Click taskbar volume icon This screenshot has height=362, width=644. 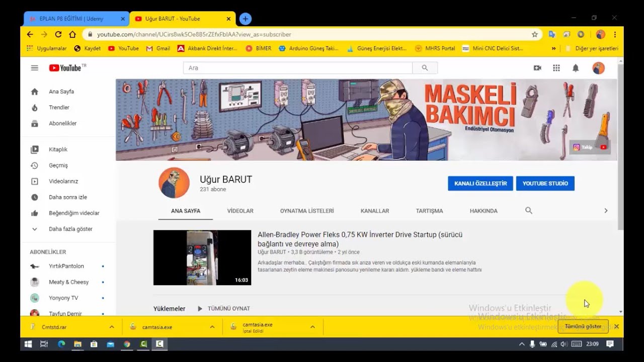point(563,344)
